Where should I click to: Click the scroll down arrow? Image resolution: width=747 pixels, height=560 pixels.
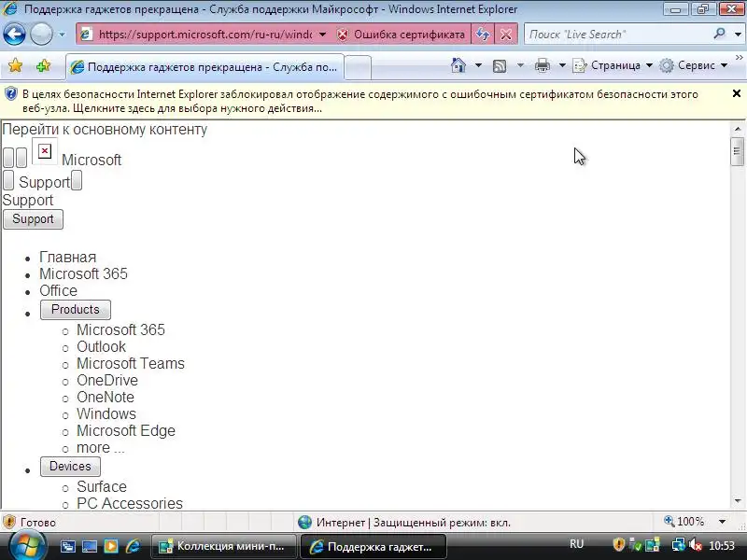pyautogui.click(x=738, y=501)
